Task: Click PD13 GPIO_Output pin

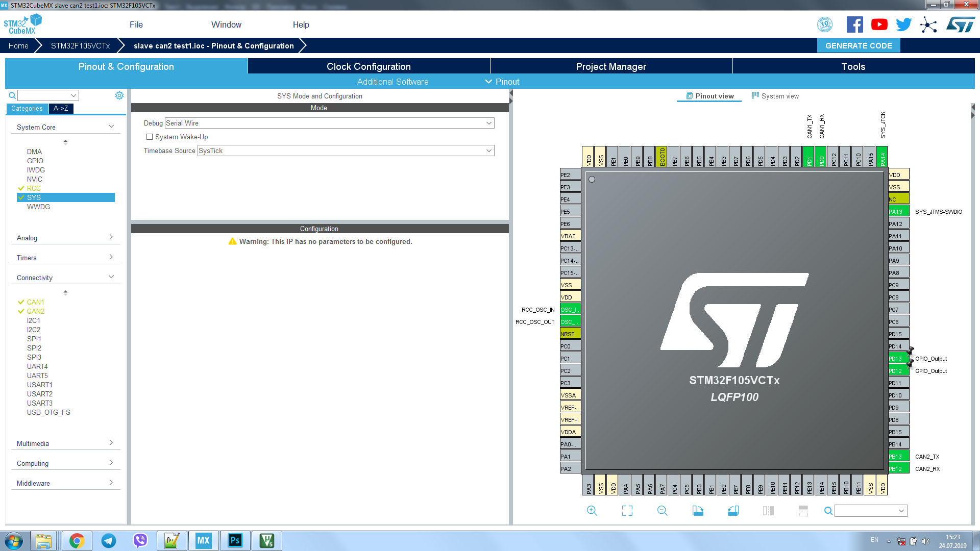Action: (x=898, y=359)
